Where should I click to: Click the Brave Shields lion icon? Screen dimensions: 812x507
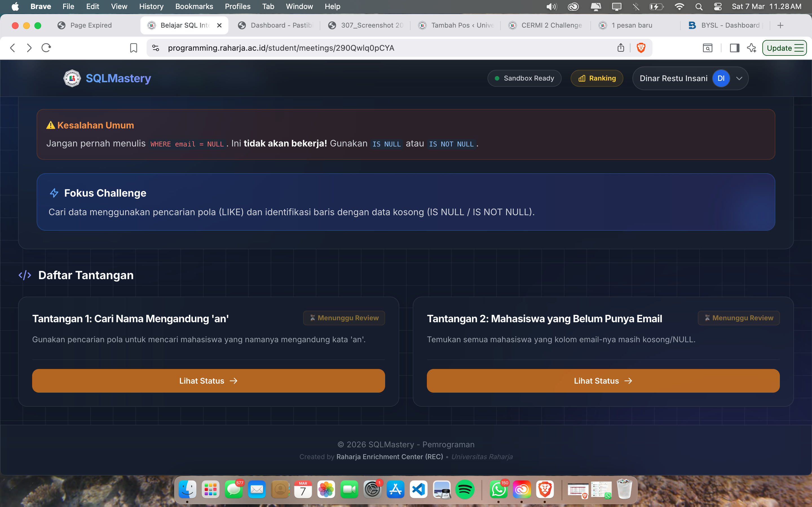[641, 48]
